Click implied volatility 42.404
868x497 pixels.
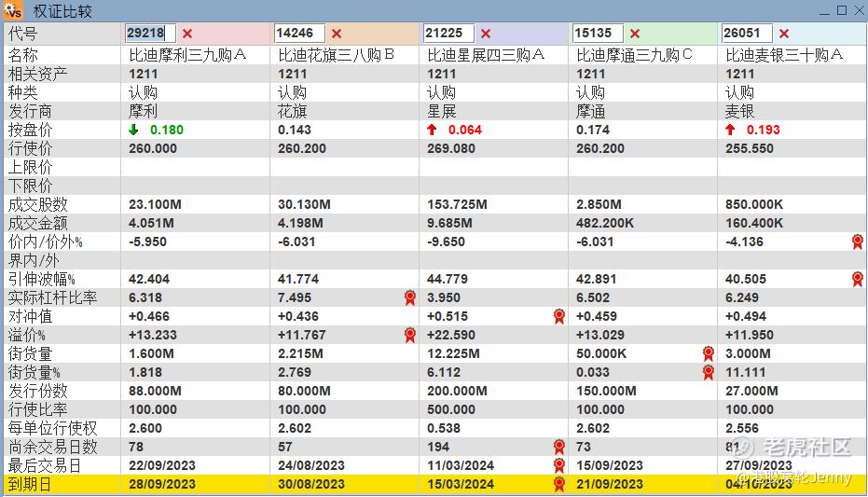click(149, 279)
